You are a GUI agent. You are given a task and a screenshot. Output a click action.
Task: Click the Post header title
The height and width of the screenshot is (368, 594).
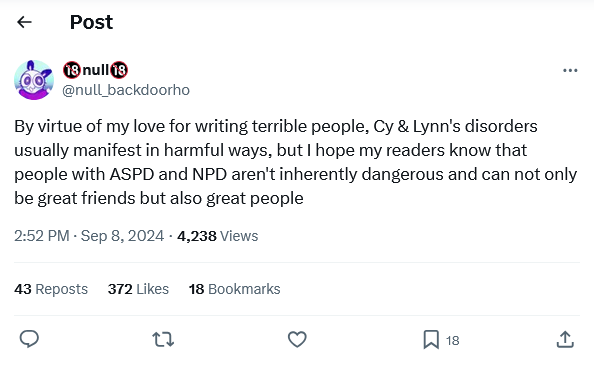pyautogui.click(x=91, y=22)
